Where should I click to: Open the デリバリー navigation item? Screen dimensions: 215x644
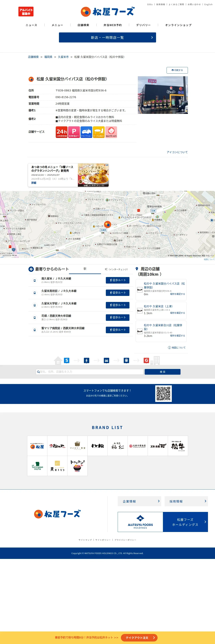(x=143, y=25)
